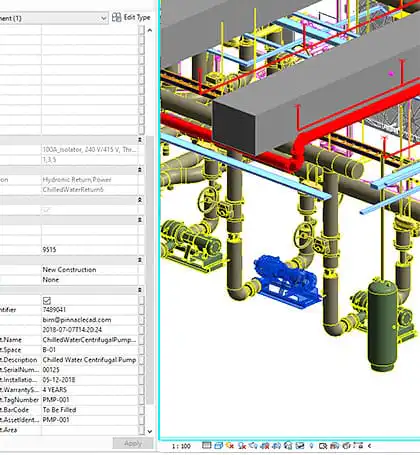Toggle the Show Crop Region icon
This screenshot has width=420, height=455.
point(276,446)
